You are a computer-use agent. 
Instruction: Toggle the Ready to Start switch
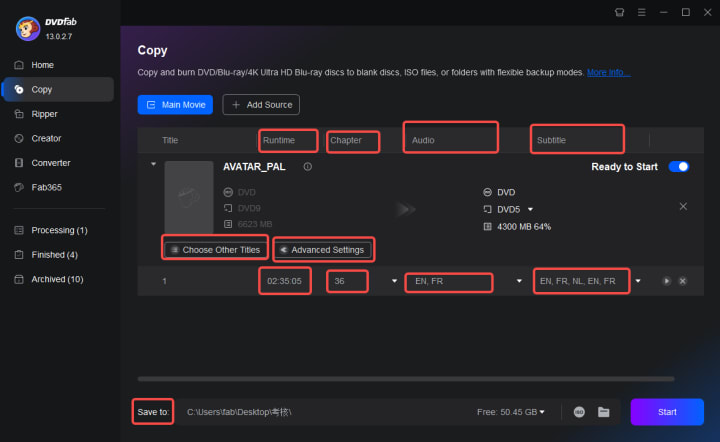(x=679, y=167)
